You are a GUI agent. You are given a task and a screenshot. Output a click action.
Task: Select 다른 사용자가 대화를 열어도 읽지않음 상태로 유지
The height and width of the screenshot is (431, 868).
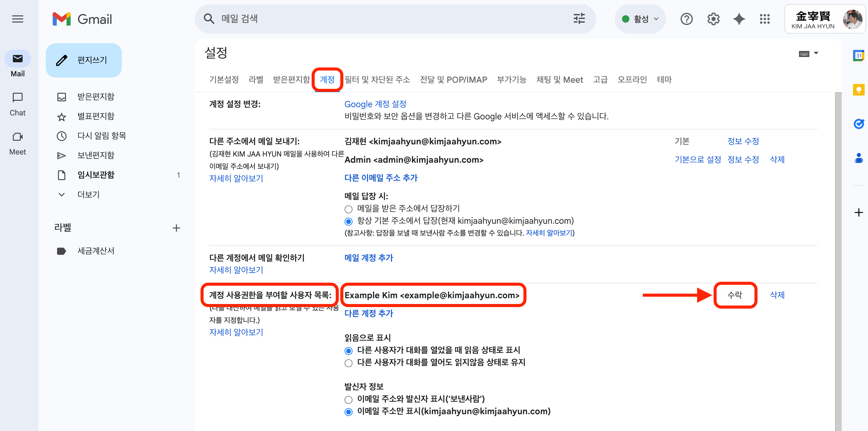tap(349, 363)
